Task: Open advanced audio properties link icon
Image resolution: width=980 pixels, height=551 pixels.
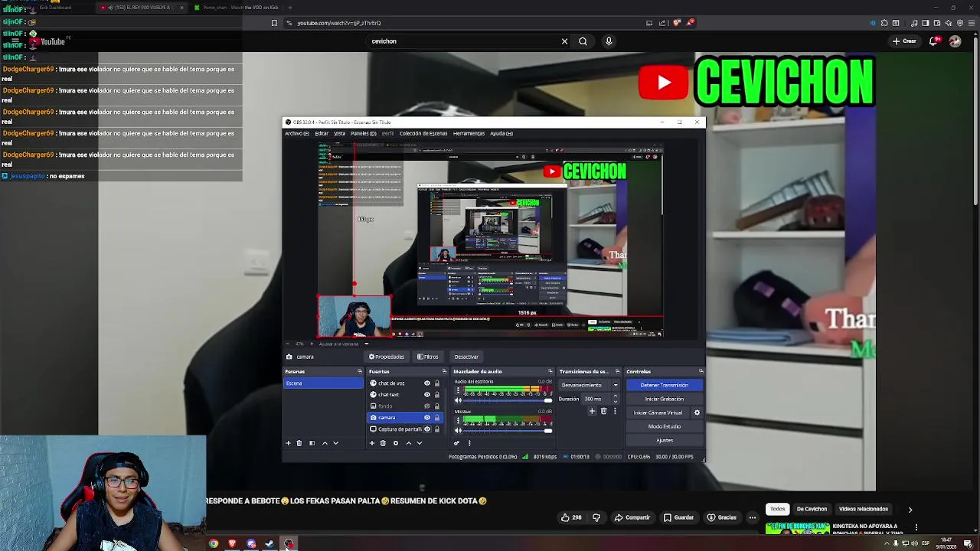Action: [x=457, y=443]
